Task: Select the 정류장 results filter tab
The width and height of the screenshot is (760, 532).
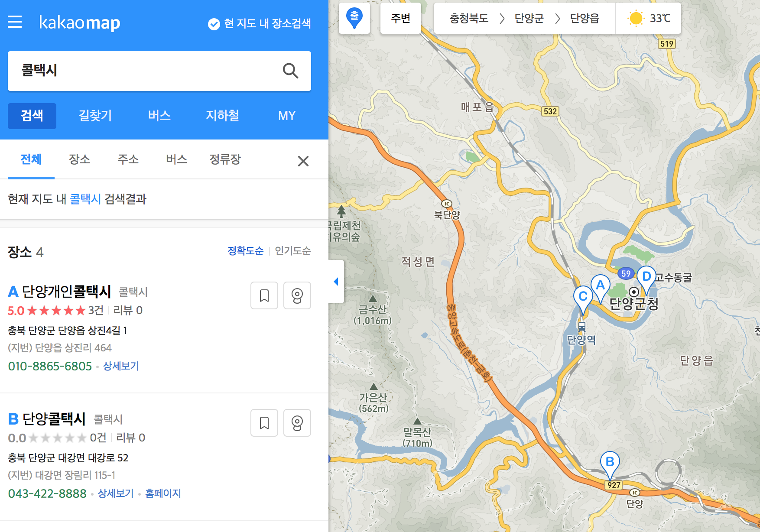Action: 225,159
